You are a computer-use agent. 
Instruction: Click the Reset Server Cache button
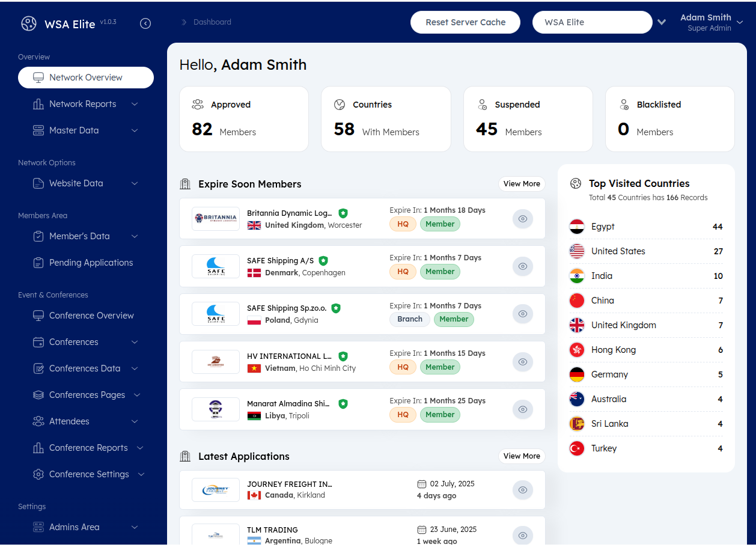(x=466, y=22)
